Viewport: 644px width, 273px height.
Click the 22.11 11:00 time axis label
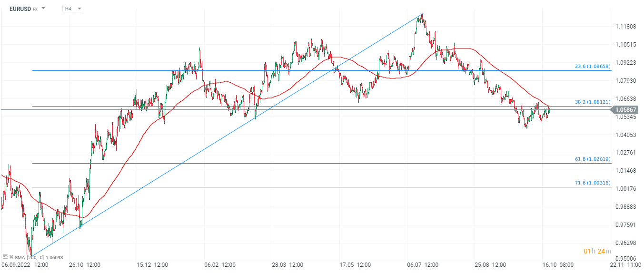pos(624,264)
